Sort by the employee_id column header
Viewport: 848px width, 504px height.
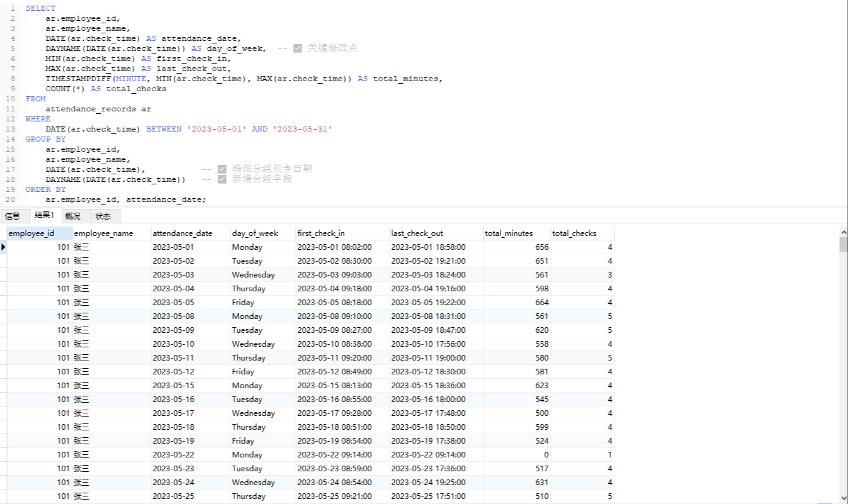point(39,233)
